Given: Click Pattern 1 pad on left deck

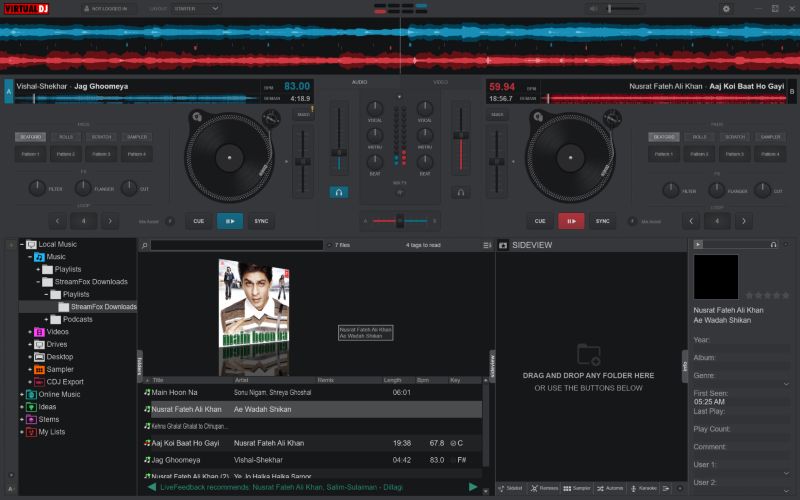Looking at the screenshot, I should [31, 154].
